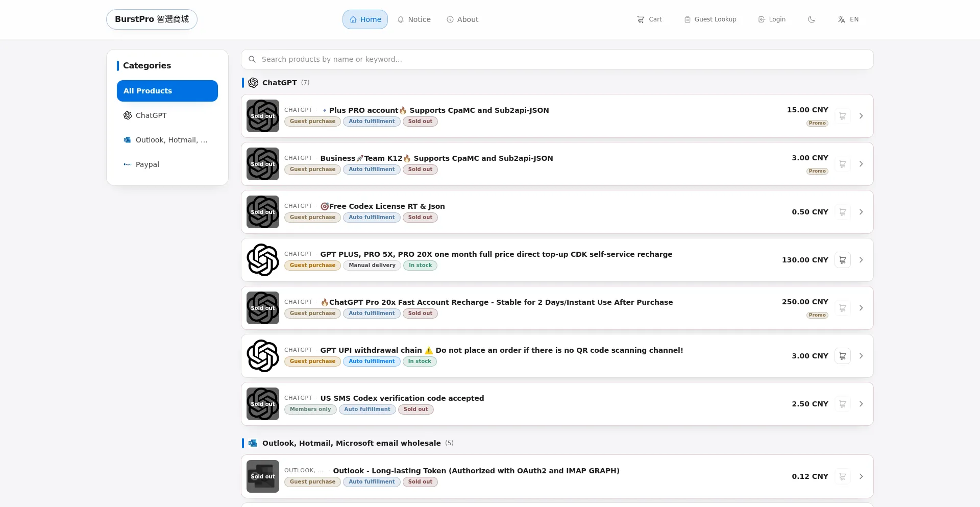Image resolution: width=980 pixels, height=507 pixels.
Task: Open the EN language selector
Action: pyautogui.click(x=848, y=19)
